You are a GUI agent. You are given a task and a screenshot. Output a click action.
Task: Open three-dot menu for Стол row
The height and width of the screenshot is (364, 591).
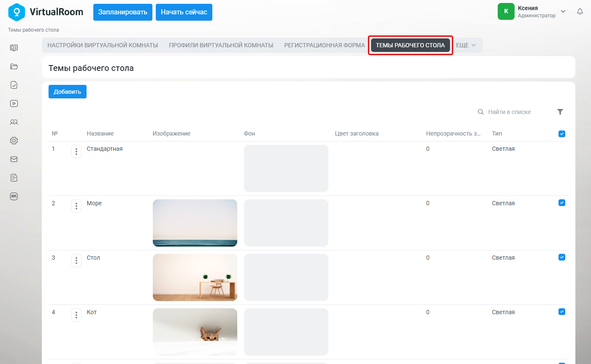(x=76, y=261)
